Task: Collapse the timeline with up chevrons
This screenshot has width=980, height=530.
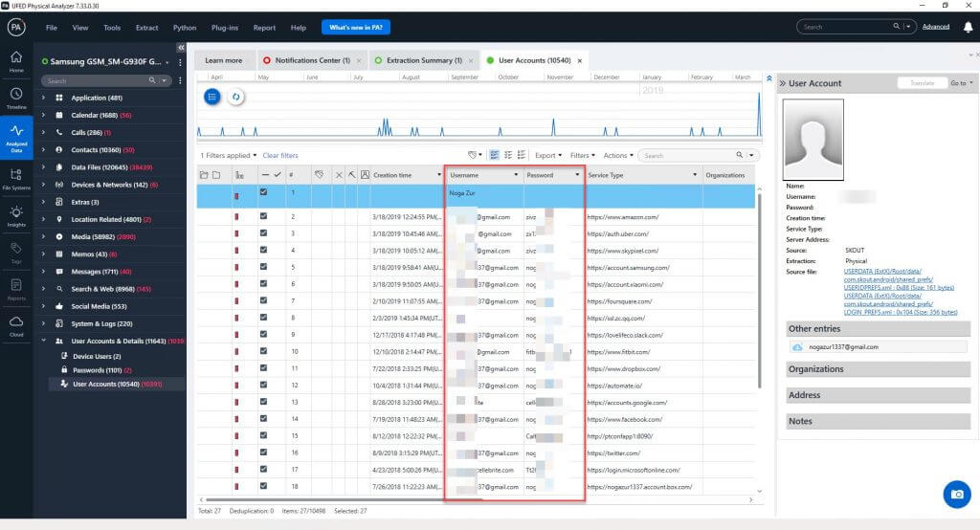Action: coord(768,77)
